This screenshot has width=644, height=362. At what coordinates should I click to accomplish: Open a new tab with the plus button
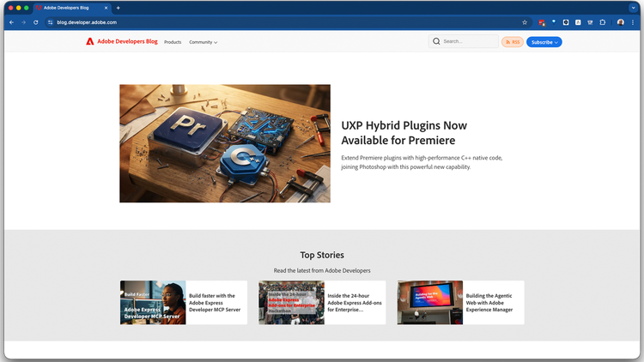(x=118, y=8)
